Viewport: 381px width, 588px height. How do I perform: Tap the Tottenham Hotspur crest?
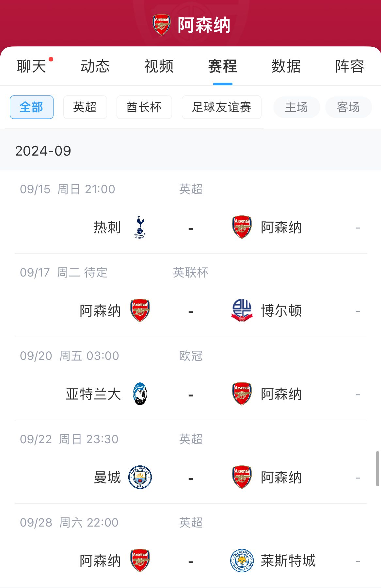140,227
